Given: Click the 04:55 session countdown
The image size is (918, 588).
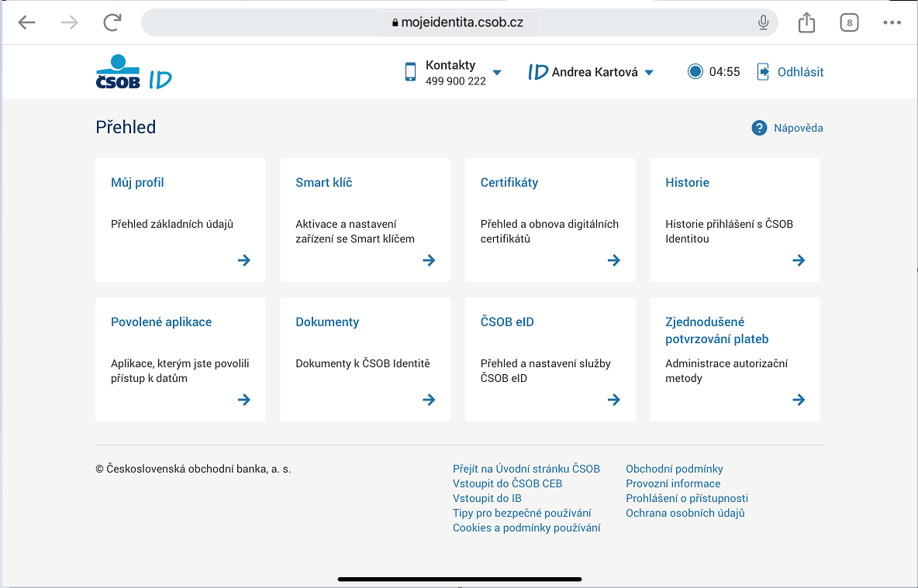Looking at the screenshot, I should (x=724, y=72).
